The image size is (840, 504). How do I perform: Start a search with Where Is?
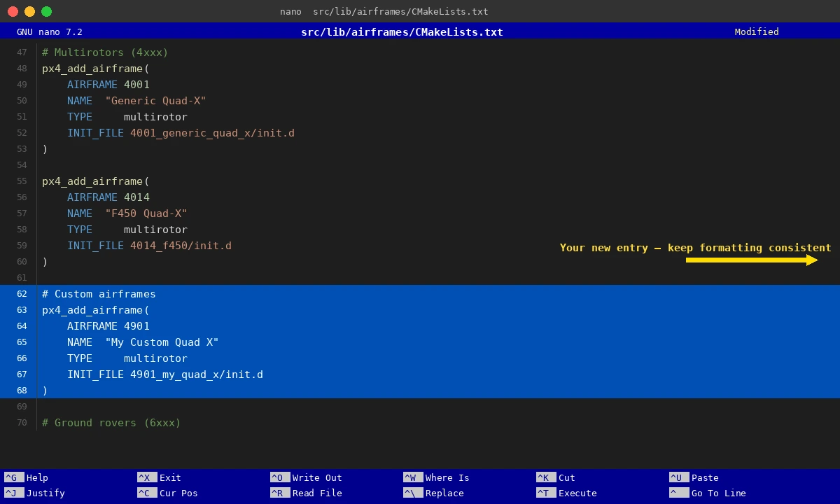click(x=430, y=477)
